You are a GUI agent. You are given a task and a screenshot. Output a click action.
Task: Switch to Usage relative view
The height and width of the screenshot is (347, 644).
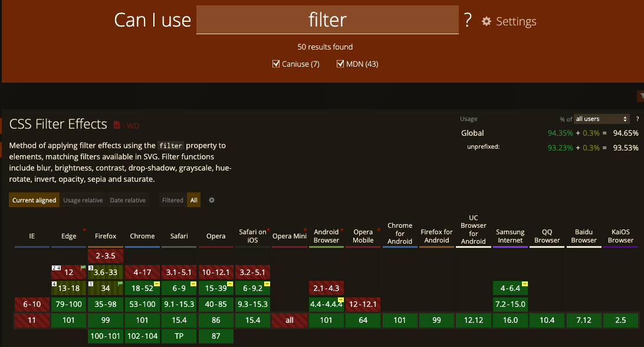(83, 200)
